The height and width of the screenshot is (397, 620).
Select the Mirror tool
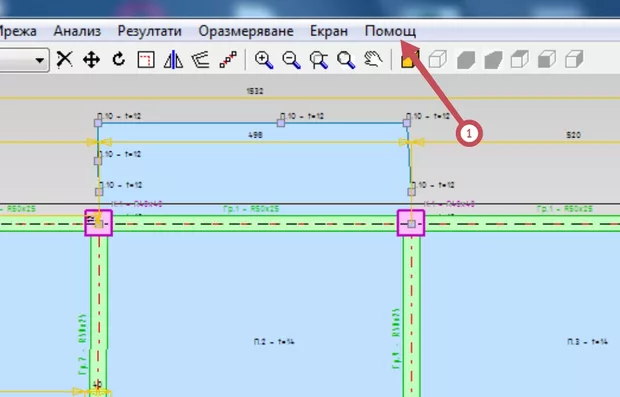pos(173,60)
